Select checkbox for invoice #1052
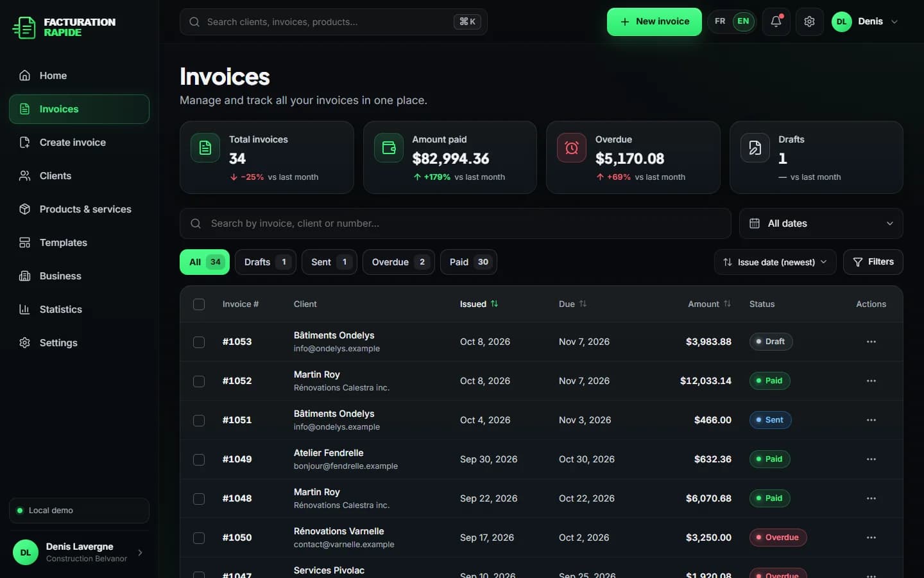The height and width of the screenshot is (578, 924). coord(199,381)
